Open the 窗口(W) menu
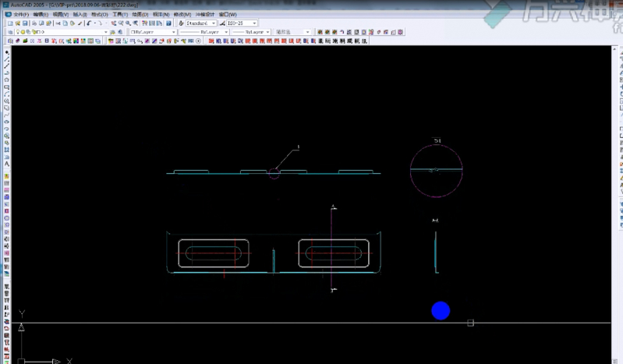Screen dimensions: 623x364 coord(228,15)
